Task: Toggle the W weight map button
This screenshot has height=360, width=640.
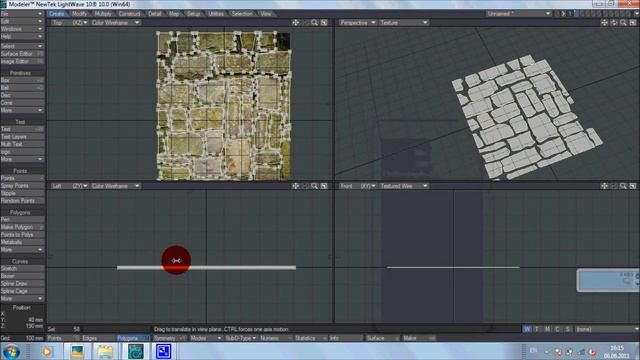Action: pyautogui.click(x=527, y=329)
